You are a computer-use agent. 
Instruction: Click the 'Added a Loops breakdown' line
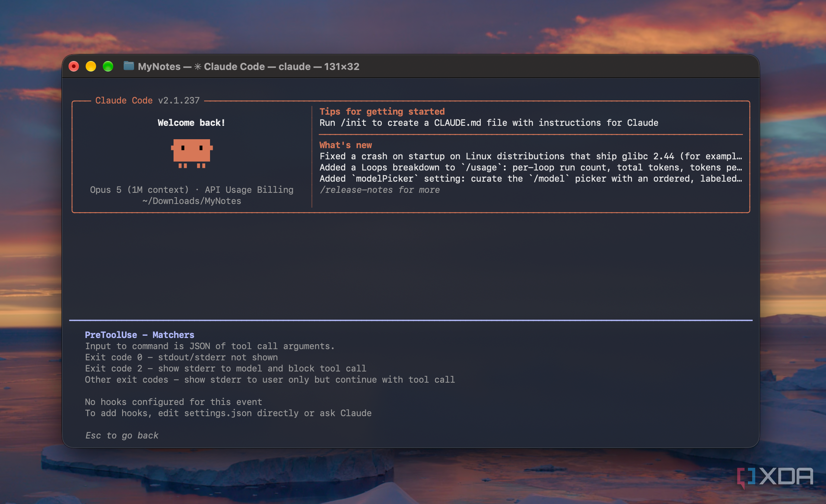click(531, 168)
